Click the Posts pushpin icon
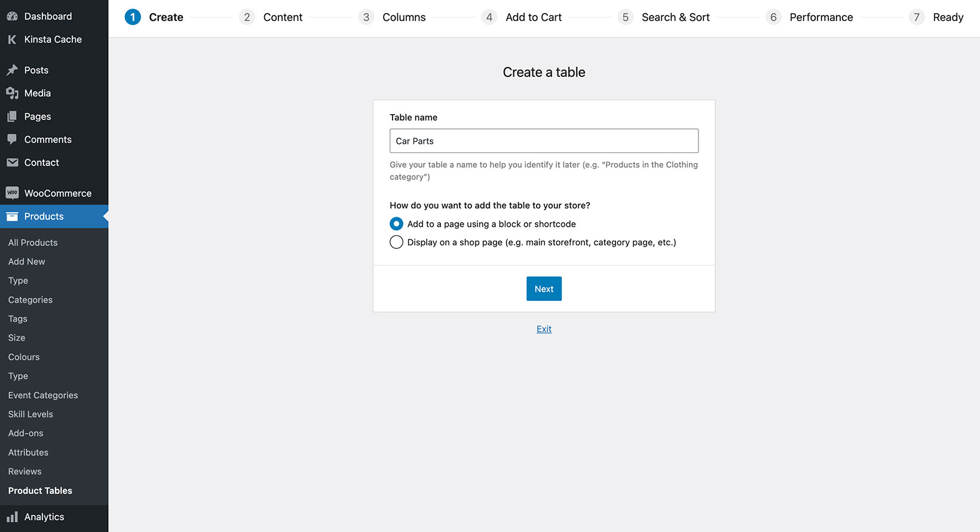 pyautogui.click(x=12, y=70)
